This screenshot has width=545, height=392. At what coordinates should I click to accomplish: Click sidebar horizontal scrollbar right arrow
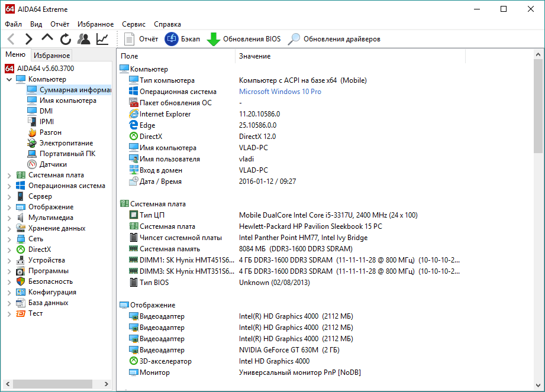(107, 384)
